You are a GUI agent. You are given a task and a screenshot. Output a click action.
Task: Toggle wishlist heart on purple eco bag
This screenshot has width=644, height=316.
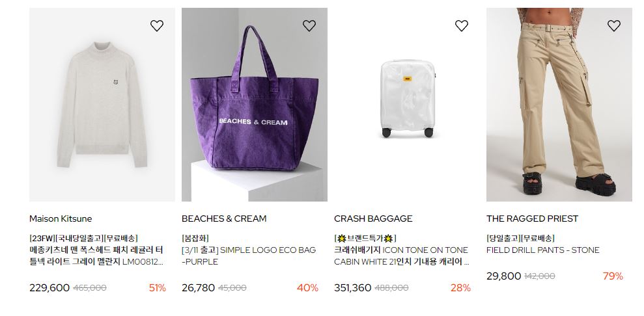tap(309, 26)
